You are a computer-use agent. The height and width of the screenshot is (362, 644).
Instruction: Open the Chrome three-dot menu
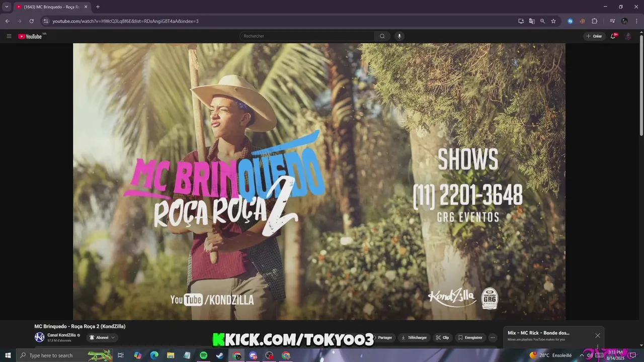pyautogui.click(x=636, y=21)
